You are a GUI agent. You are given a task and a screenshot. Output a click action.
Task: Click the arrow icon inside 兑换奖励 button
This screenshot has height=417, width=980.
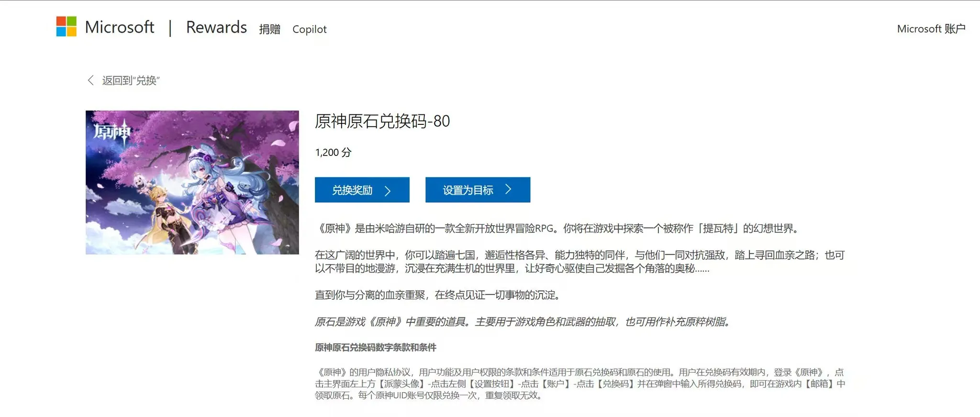point(388,191)
